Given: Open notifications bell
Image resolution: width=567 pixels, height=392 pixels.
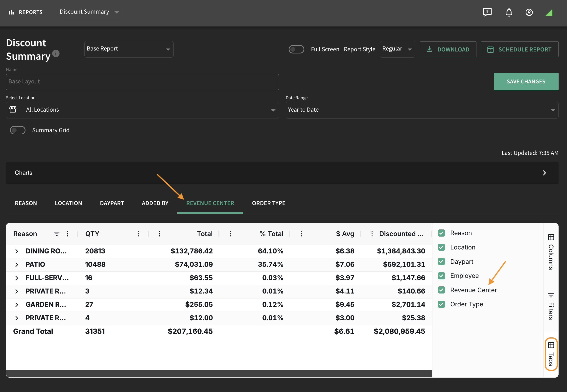Looking at the screenshot, I should click(x=509, y=12).
